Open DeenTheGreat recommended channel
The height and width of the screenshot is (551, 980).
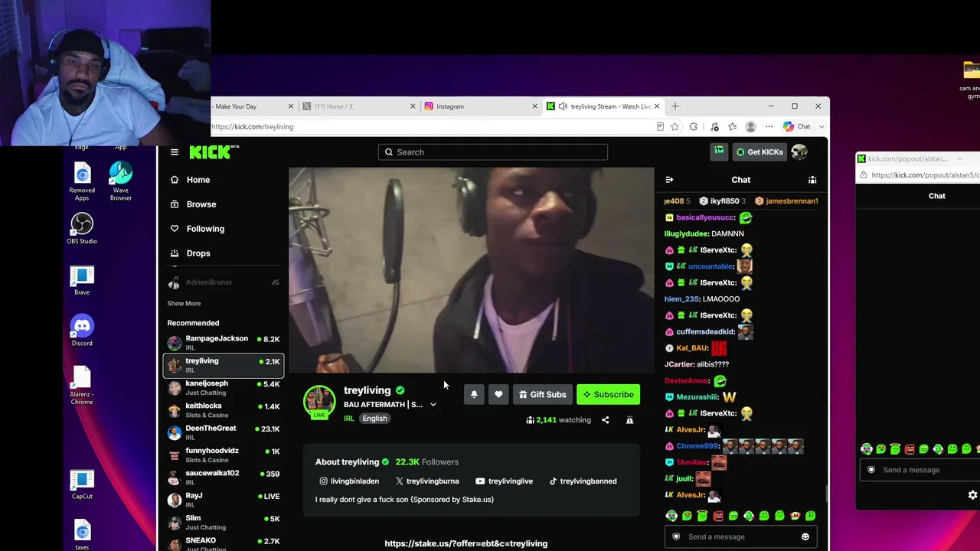[x=223, y=432]
